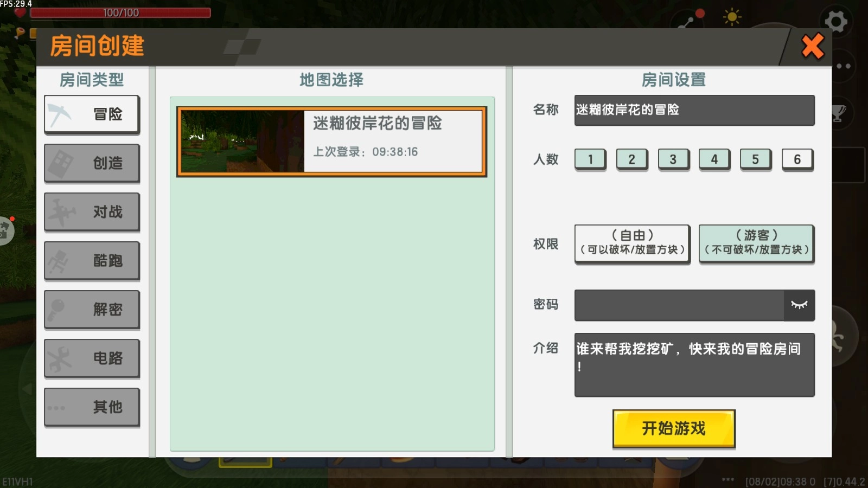Set the player count to 6
This screenshot has height=488, width=868.
click(x=797, y=159)
